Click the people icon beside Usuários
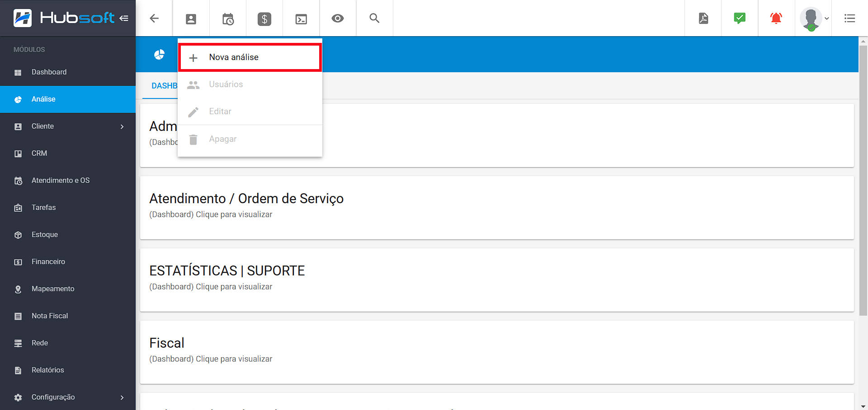The image size is (868, 410). click(193, 85)
